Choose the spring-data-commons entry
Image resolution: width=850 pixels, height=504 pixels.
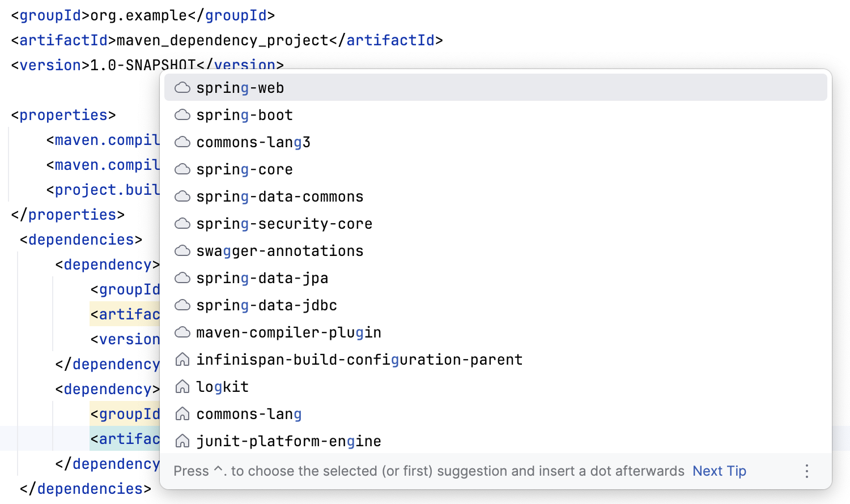[x=496, y=197]
